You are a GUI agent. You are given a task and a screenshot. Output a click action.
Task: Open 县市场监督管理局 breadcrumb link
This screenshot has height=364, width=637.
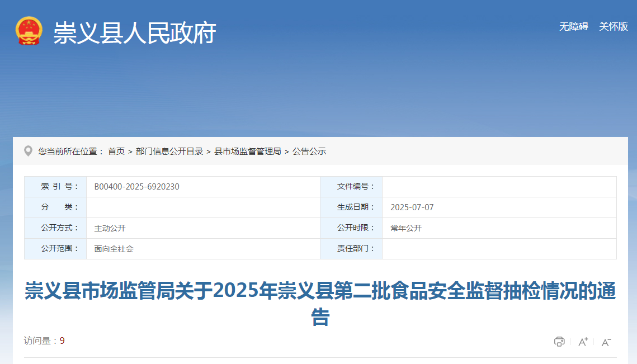click(x=247, y=152)
